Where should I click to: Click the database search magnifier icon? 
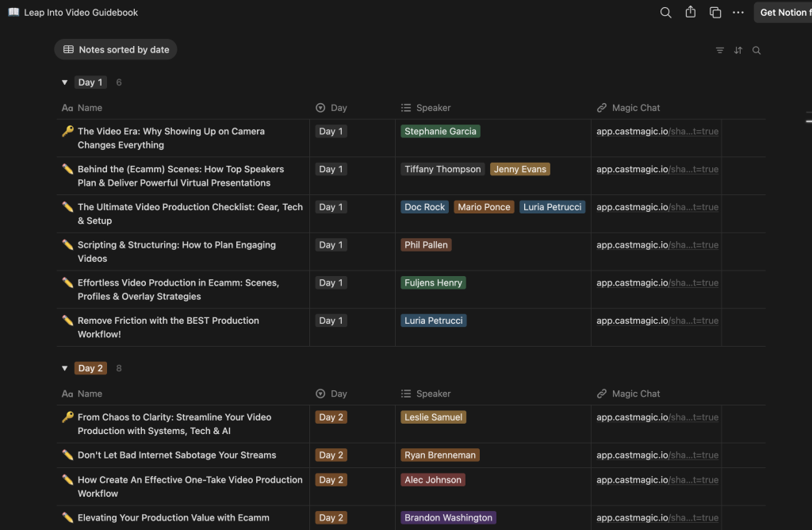pyautogui.click(x=756, y=50)
